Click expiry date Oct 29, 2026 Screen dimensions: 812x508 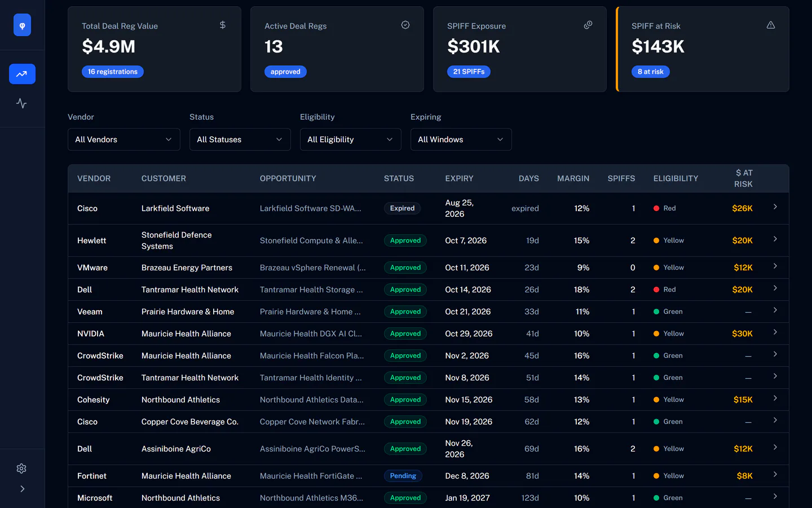[x=469, y=334]
